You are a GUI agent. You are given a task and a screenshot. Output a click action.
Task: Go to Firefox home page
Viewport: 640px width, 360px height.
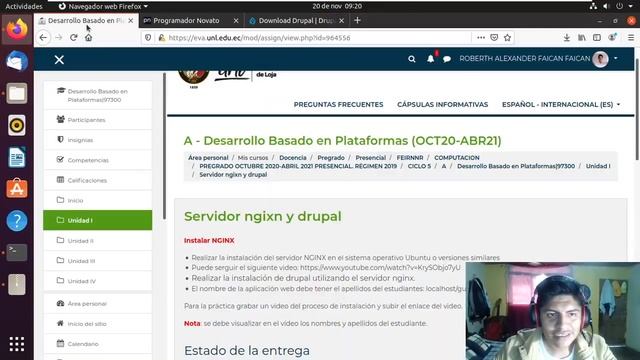point(89,38)
